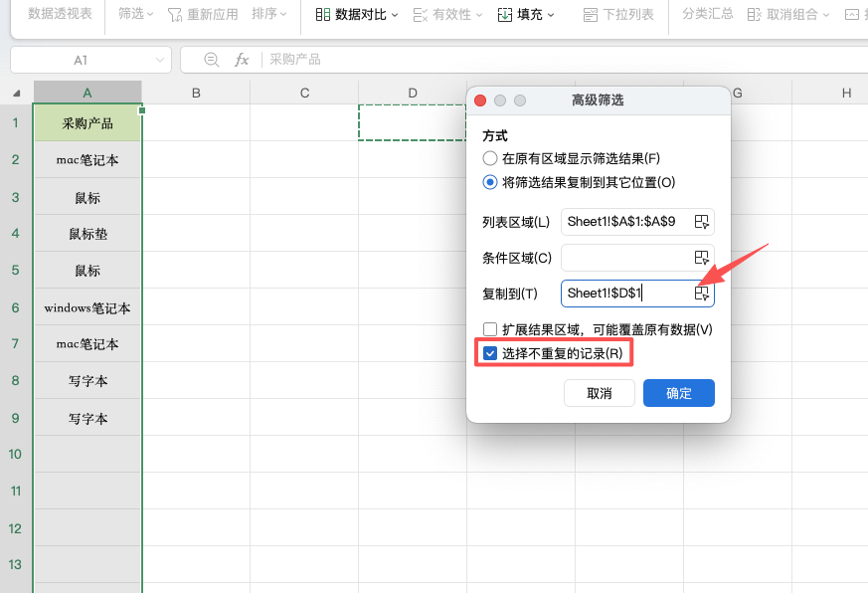Select 将筛选结果复制到其它位置 radio option
This screenshot has height=593, width=868.
[x=490, y=182]
